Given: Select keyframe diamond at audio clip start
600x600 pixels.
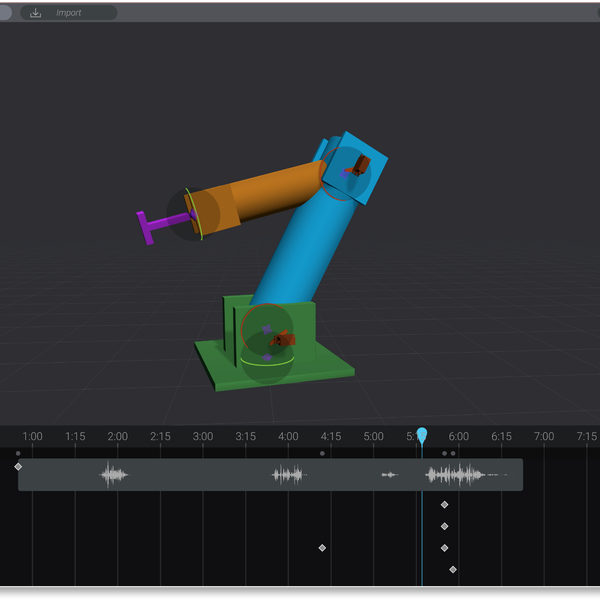Looking at the screenshot, I should coord(18,466).
